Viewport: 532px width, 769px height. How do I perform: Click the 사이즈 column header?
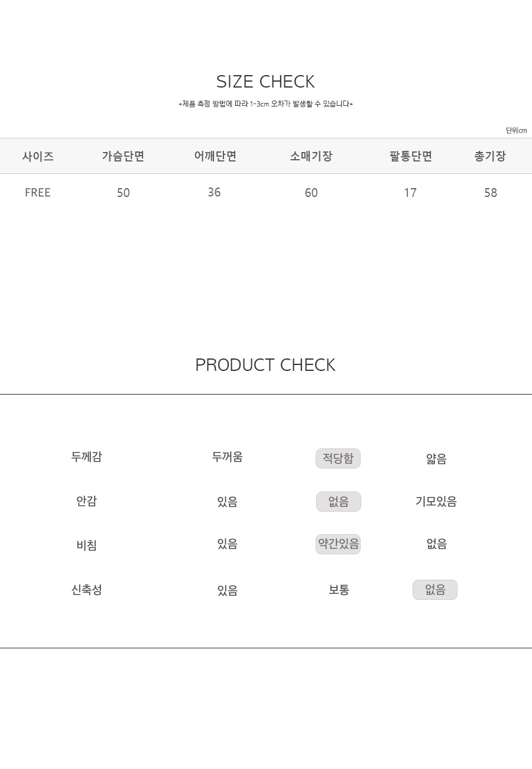(38, 156)
